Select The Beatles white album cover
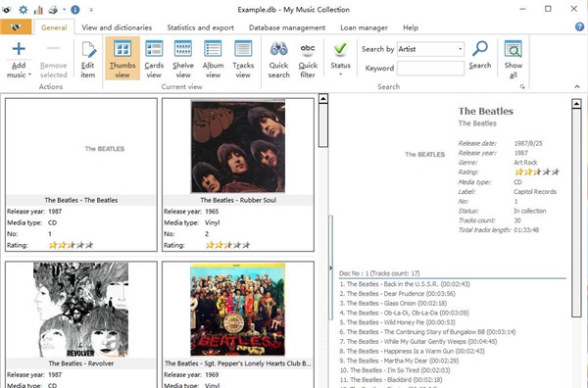588x388 pixels. pyautogui.click(x=81, y=147)
